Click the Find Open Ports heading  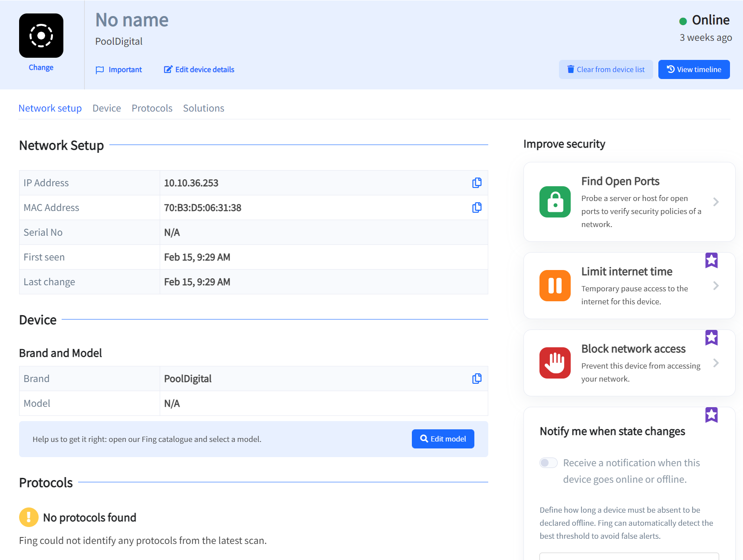[x=620, y=181]
